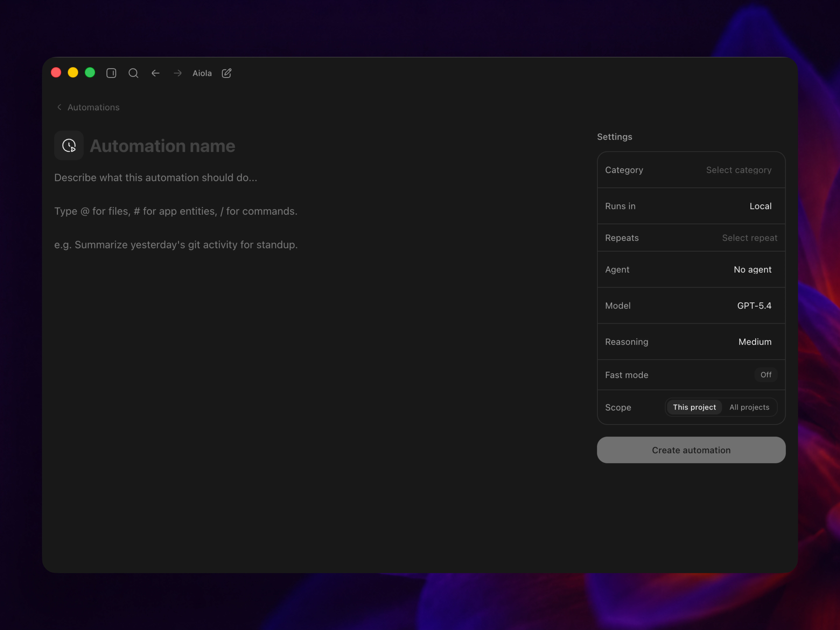Click the new compose pencil icon
The image size is (840, 630).
tap(227, 73)
